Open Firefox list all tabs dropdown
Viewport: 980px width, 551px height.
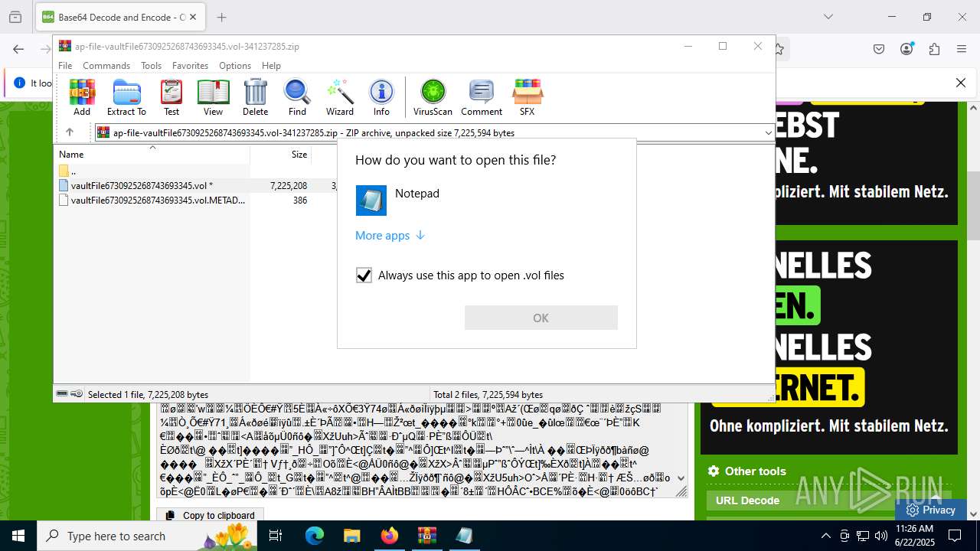(828, 17)
